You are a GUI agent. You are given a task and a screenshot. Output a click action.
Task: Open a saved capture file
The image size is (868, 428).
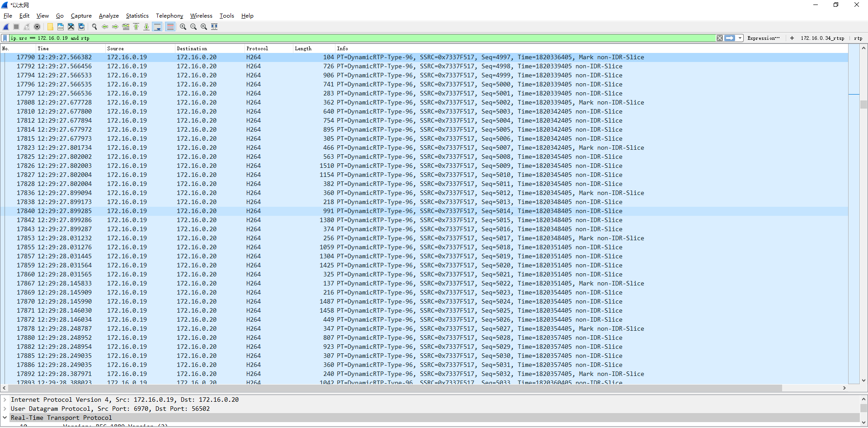(50, 27)
